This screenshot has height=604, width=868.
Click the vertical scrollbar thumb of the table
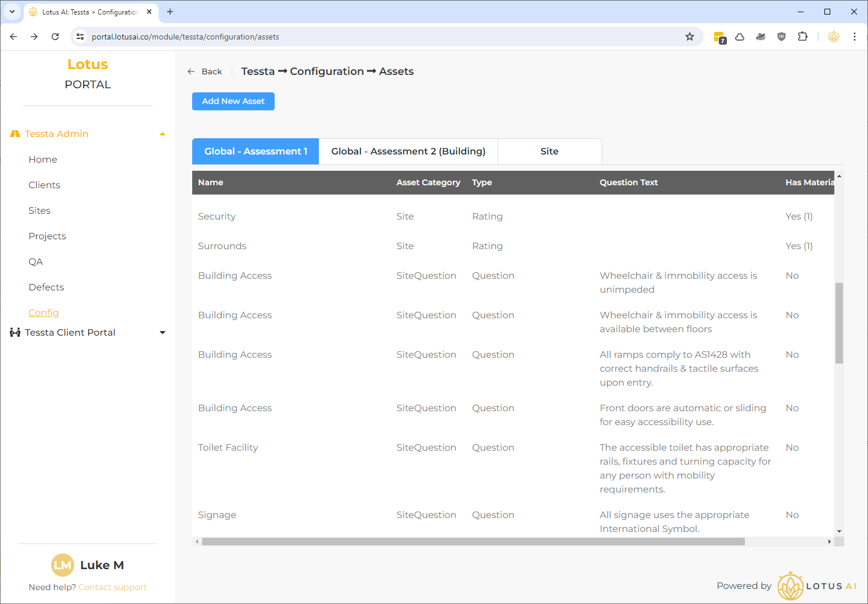pos(839,323)
